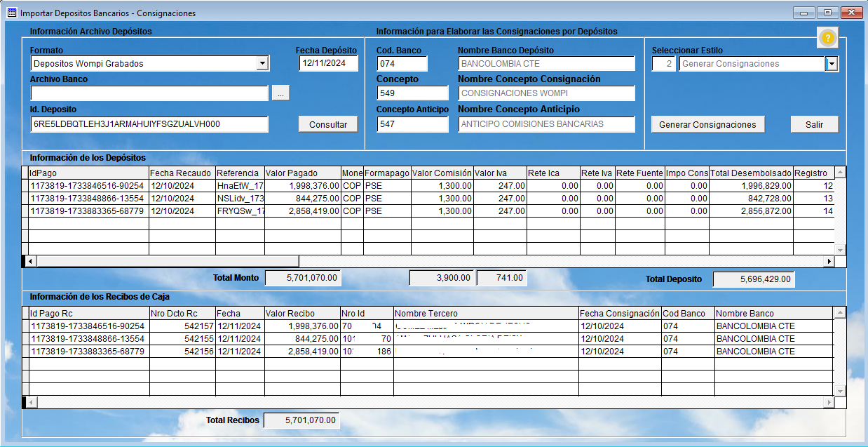
Task: Click the Total Desembolsado cell 842,728.00
Action: click(751, 199)
